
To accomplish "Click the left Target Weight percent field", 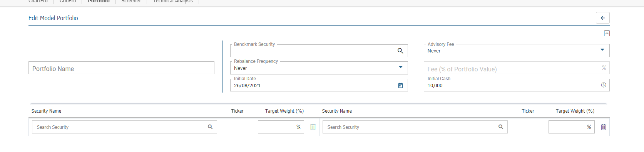I will [x=281, y=127].
